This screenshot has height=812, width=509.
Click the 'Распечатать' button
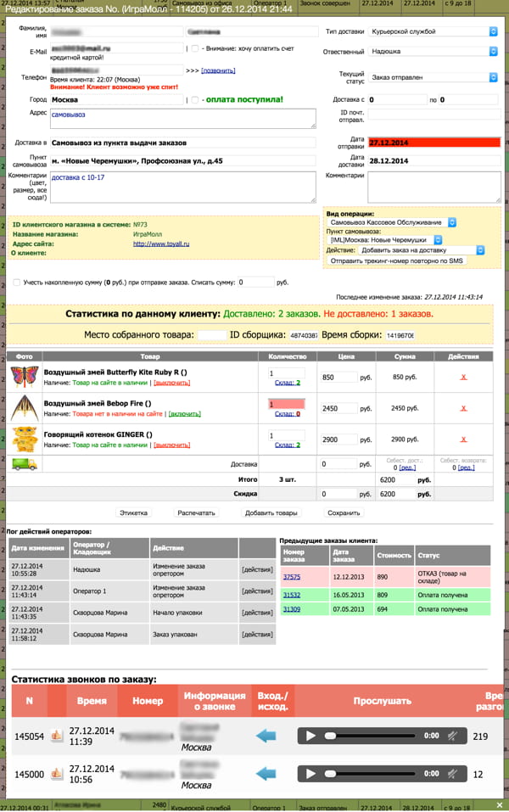196,512
